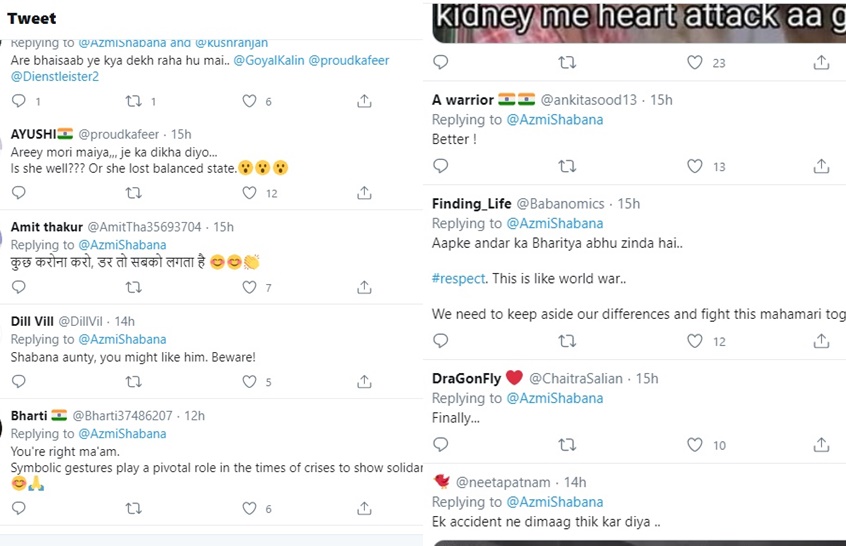Open @proudkafeer mention link
Viewport: 846px width, 546px height.
348,61
